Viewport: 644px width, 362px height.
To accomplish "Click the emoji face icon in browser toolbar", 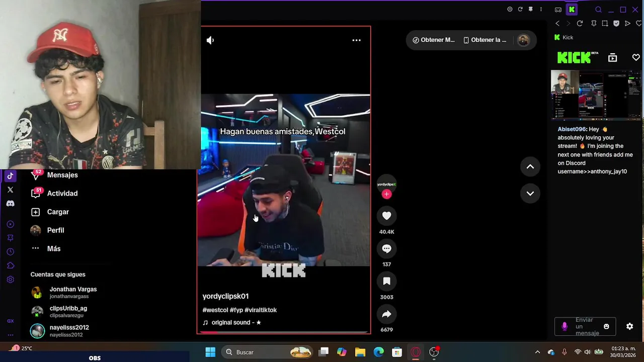I will point(510,10).
